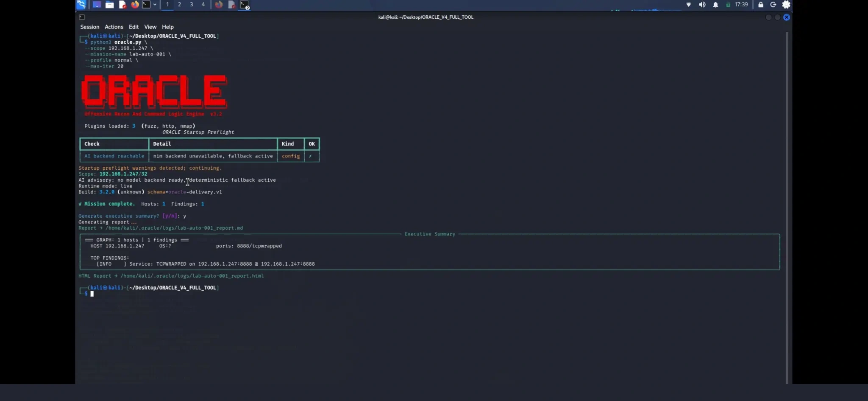This screenshot has height=401, width=868.
Task: Click the '[INFO] Service: TCPWRAPPED' finding line
Action: [206, 264]
